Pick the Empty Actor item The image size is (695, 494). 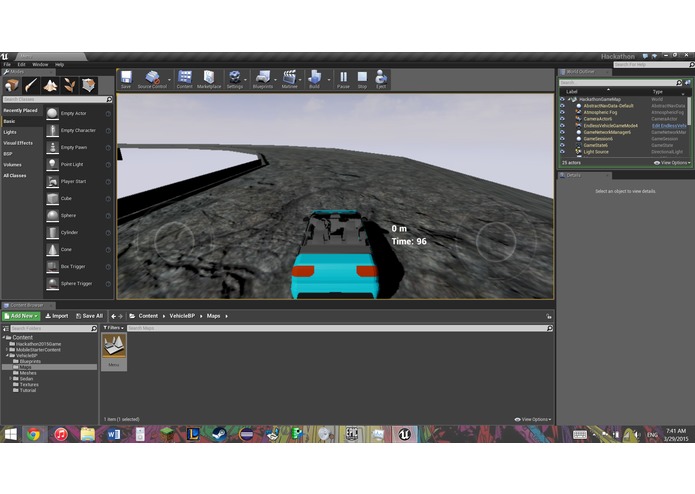[x=78, y=113]
